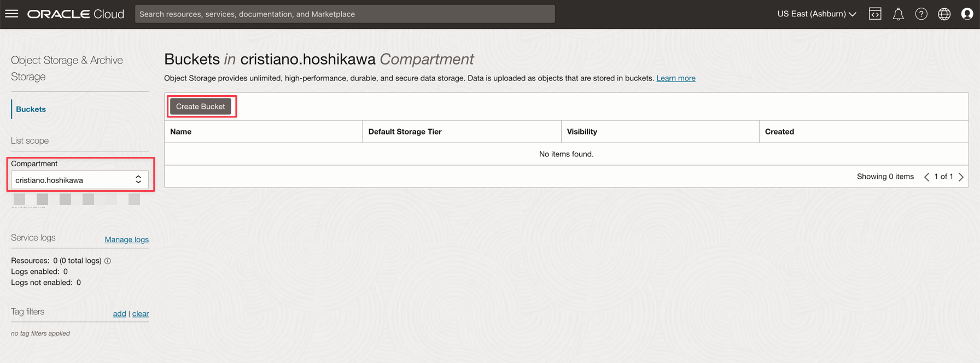Click the Oracle Cloud logo
Screen dimensions: 980x363
76,14
